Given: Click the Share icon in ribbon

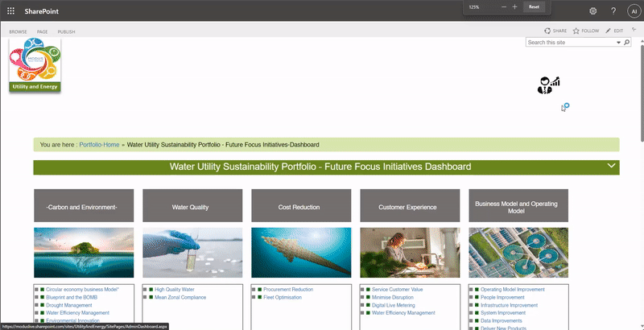Looking at the screenshot, I should pos(547,31).
